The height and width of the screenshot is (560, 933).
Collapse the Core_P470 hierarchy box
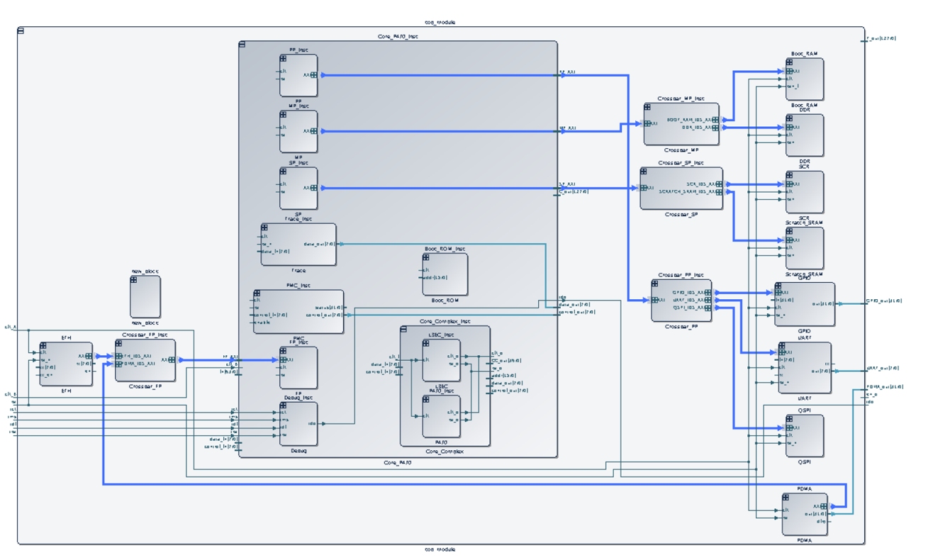242,45
